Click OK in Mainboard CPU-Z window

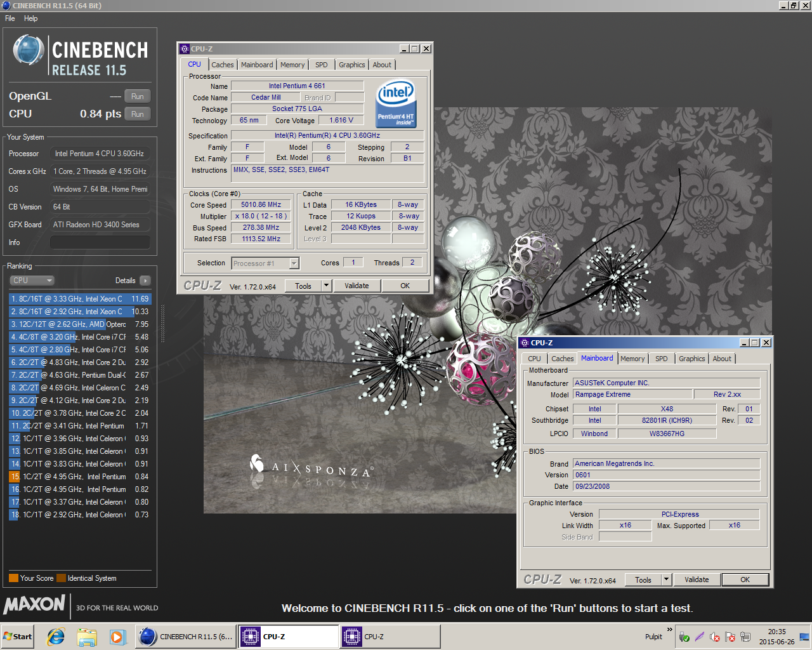(745, 580)
